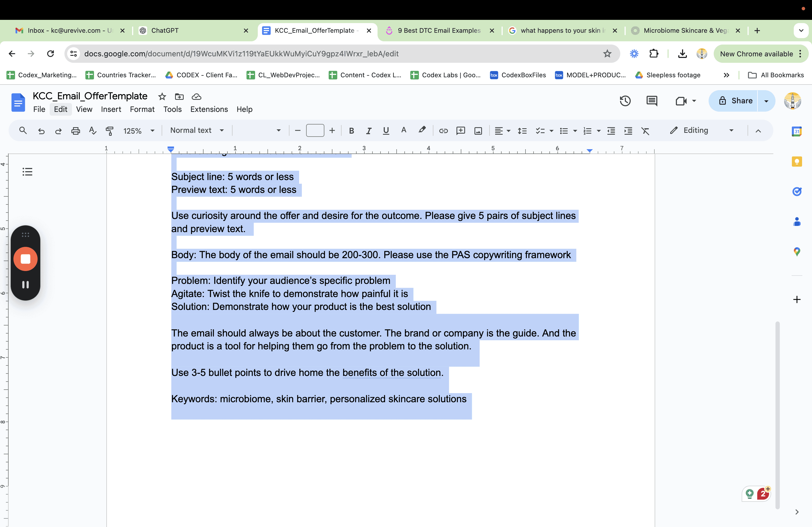Open the Share options dropdown arrow

tap(766, 101)
